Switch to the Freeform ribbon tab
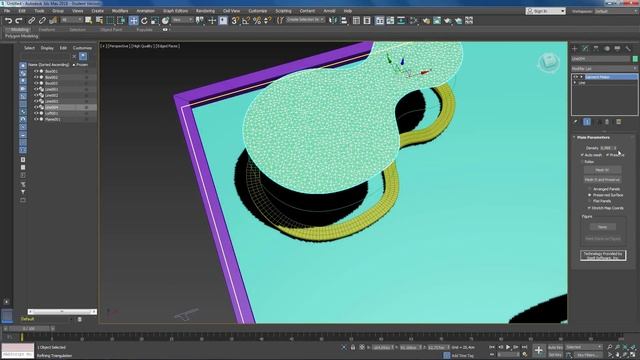Screen dimensions: 640x360 (47, 30)
